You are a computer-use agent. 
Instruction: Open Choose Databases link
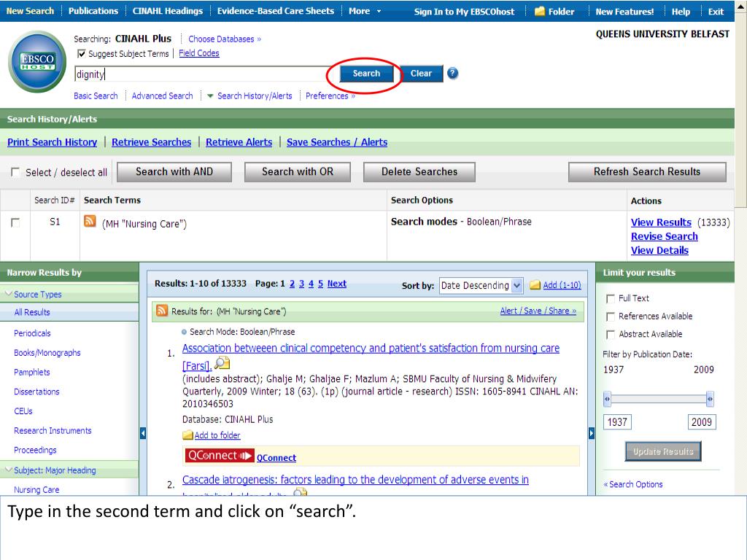(x=225, y=39)
